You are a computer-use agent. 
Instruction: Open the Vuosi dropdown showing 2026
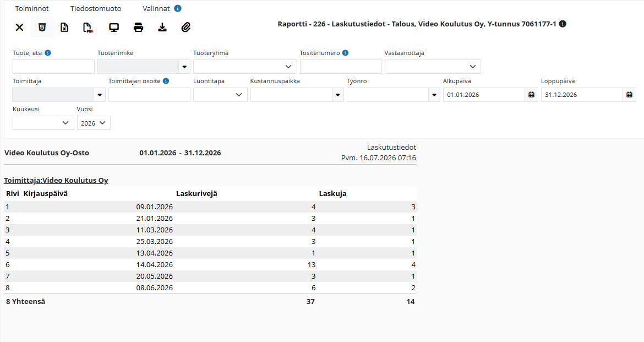tap(94, 123)
